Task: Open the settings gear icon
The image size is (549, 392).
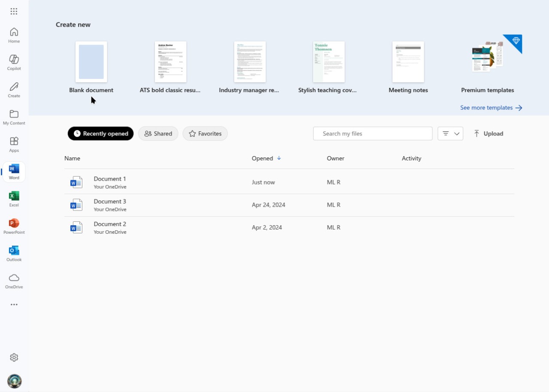Action: tap(14, 357)
